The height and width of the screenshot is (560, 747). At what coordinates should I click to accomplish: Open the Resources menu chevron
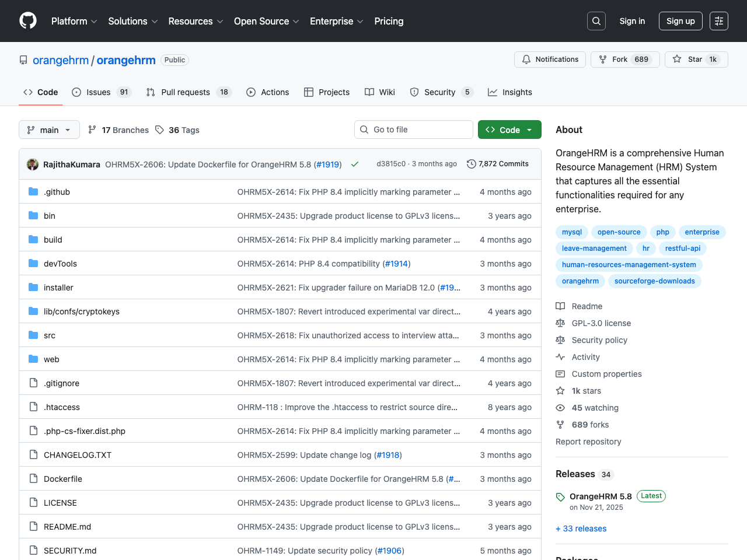(220, 22)
